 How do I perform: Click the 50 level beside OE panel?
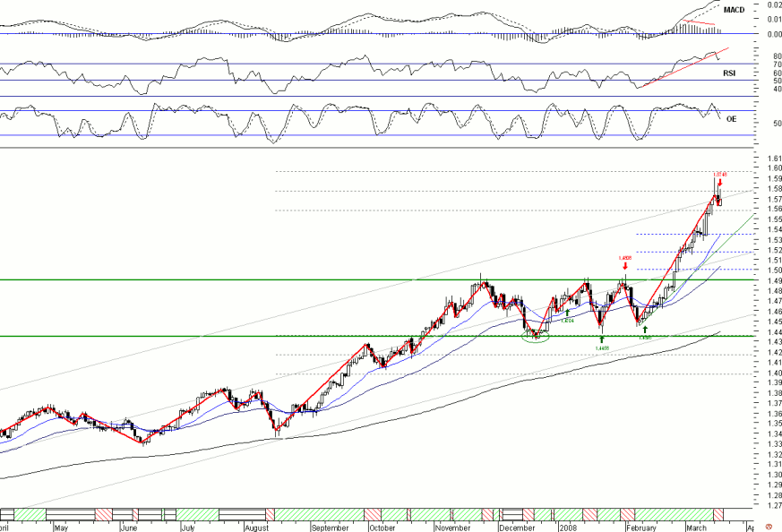(778, 124)
